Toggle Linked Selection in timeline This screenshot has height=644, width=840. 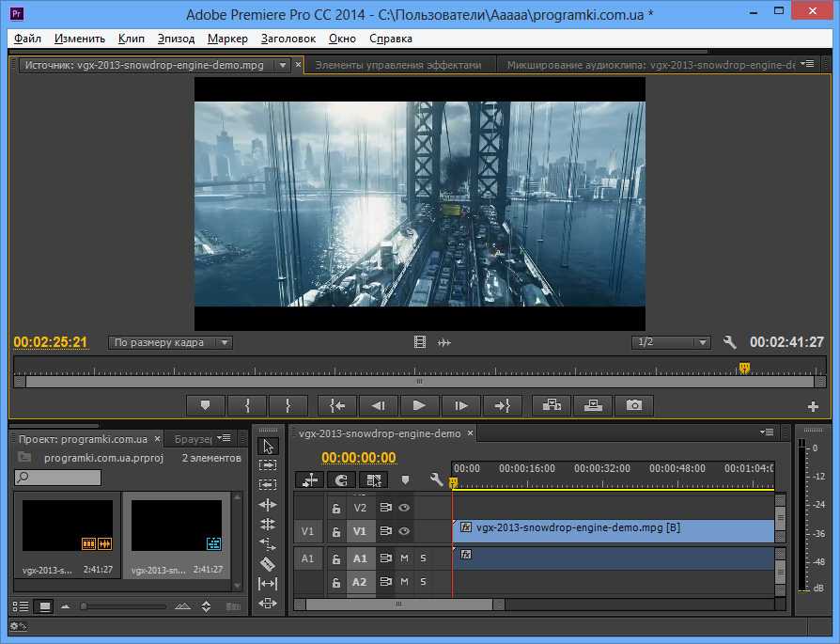[373, 479]
